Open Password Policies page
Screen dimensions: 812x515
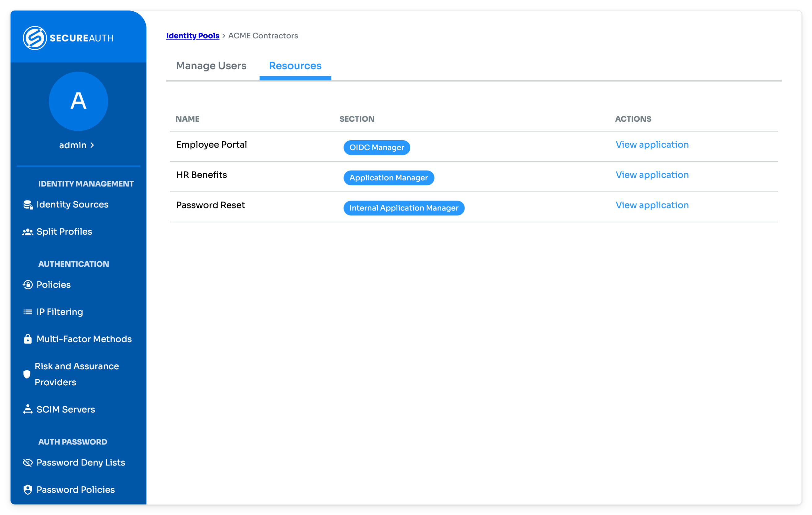point(76,489)
